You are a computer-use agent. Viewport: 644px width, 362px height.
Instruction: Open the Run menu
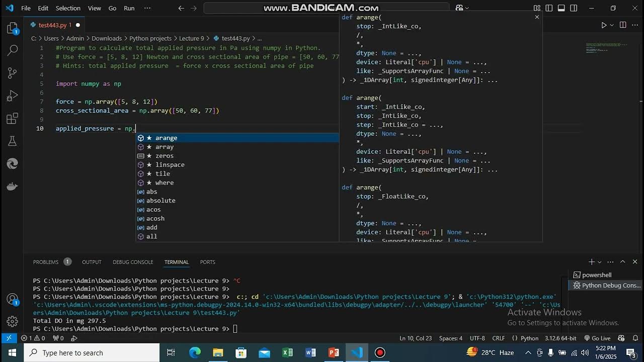pos(129,8)
